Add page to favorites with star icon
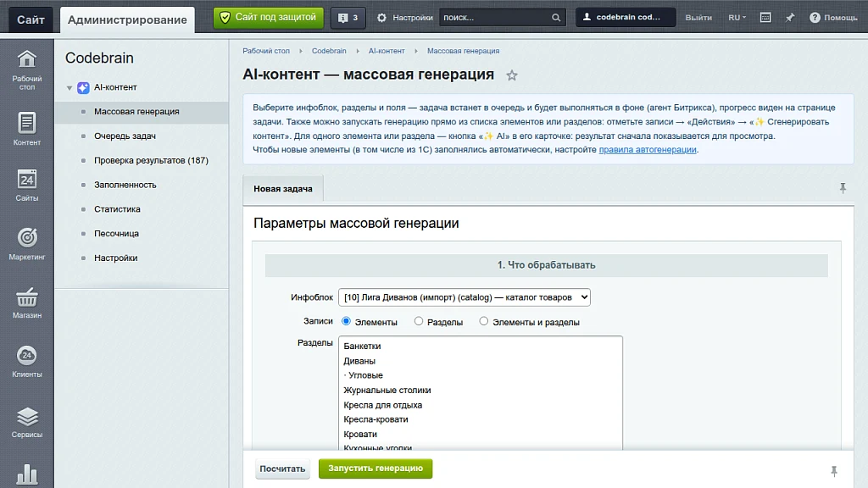Viewport: 868px width, 488px height. point(512,75)
